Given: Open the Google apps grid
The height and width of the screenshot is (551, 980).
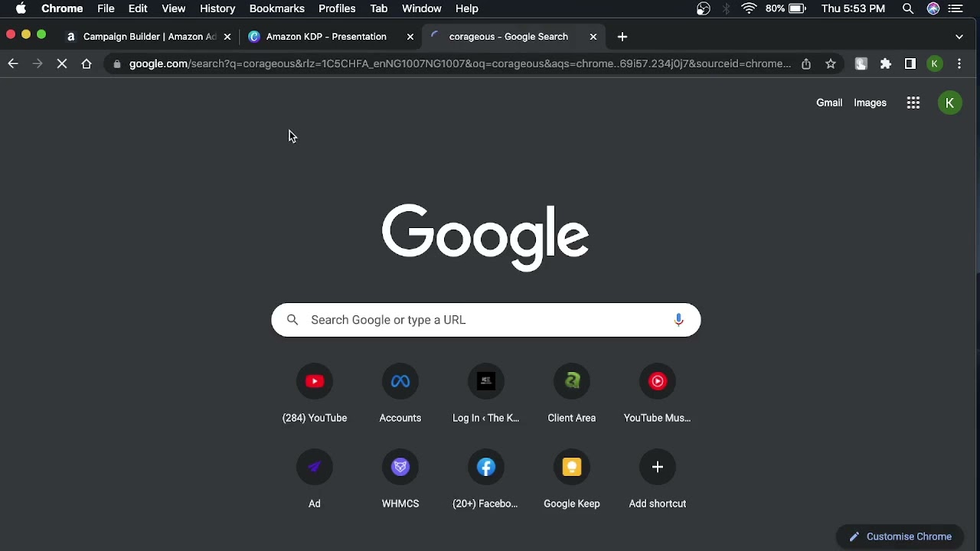Looking at the screenshot, I should (913, 103).
